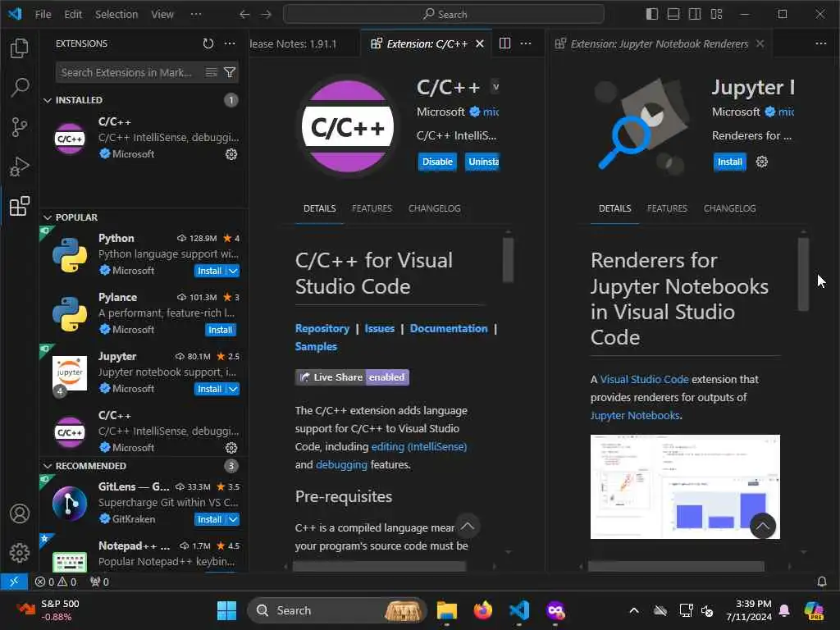Open the Edit menu
The image size is (840, 630).
[x=73, y=15]
